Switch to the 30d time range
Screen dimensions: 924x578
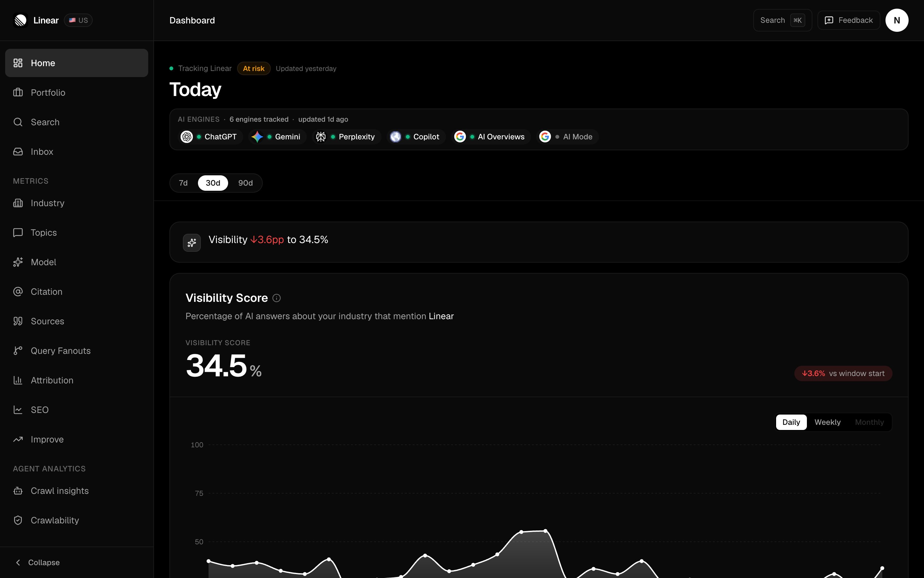pyautogui.click(x=213, y=183)
